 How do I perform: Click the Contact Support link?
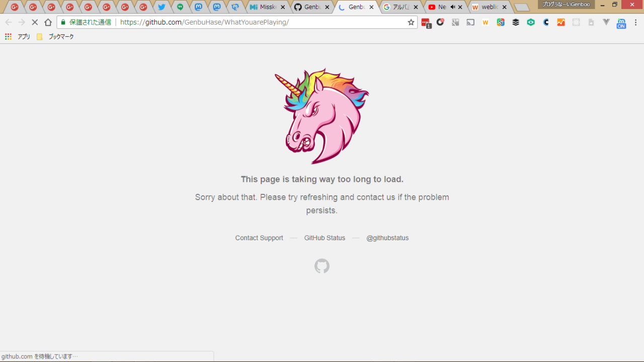[x=259, y=238]
